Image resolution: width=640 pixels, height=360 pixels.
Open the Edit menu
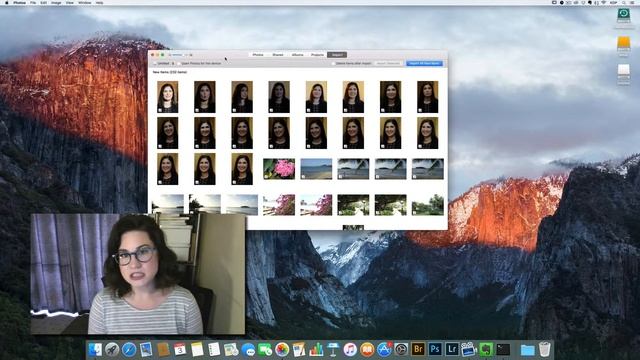[44, 2]
